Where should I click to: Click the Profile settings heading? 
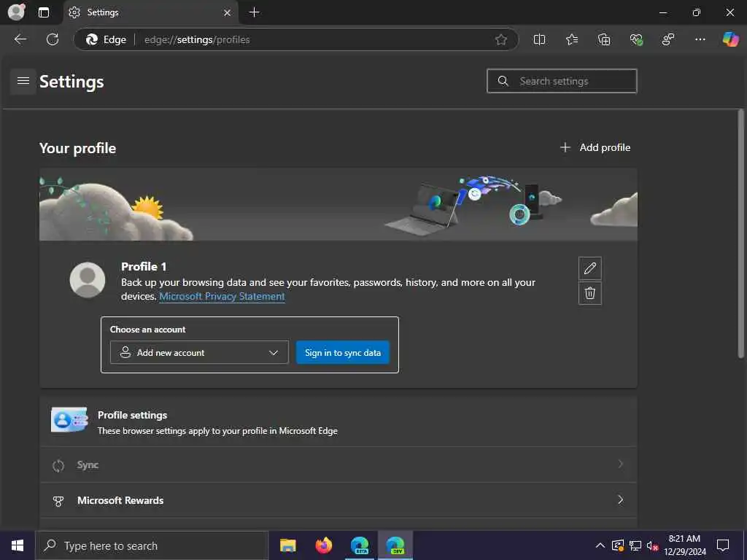click(x=133, y=415)
